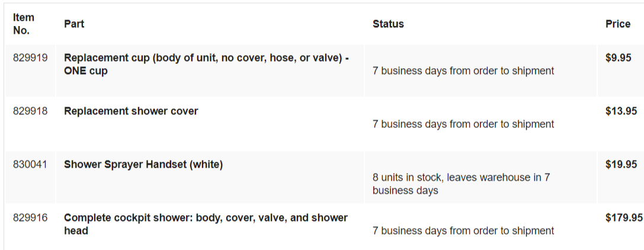Select item number 829919

click(x=30, y=58)
